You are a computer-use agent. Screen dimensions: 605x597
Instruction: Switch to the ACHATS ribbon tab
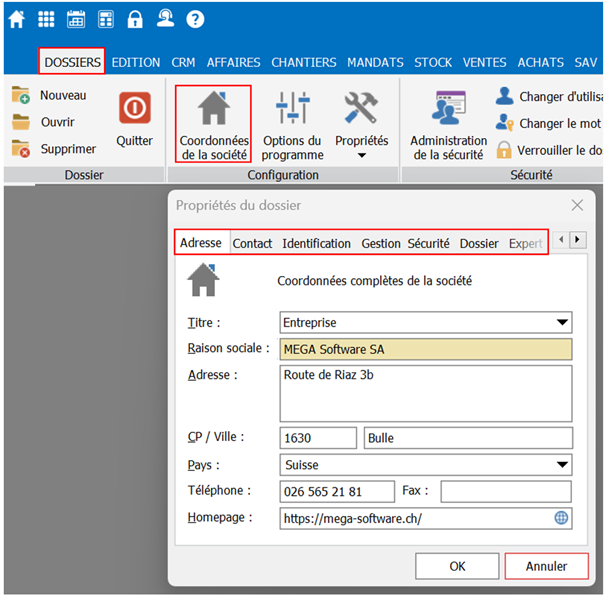point(540,62)
